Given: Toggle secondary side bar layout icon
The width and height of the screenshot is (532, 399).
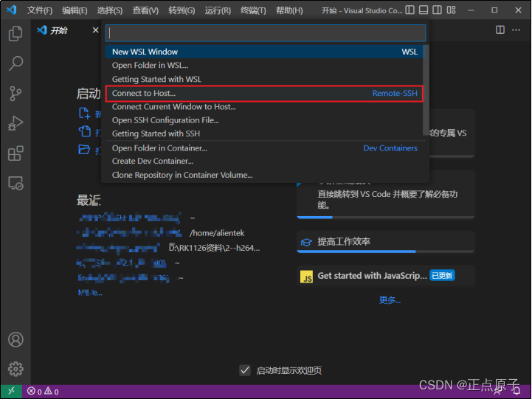Looking at the screenshot, I should coord(438,10).
